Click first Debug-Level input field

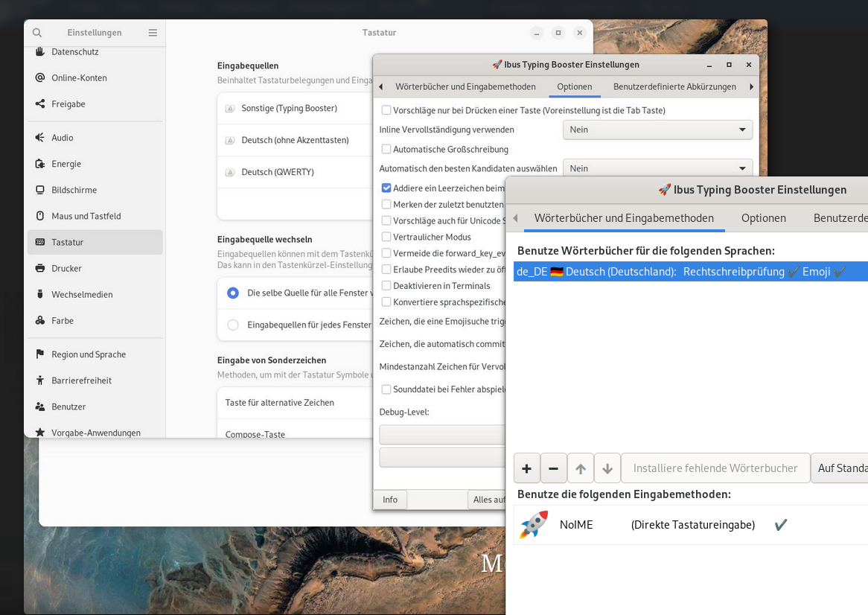442,435
